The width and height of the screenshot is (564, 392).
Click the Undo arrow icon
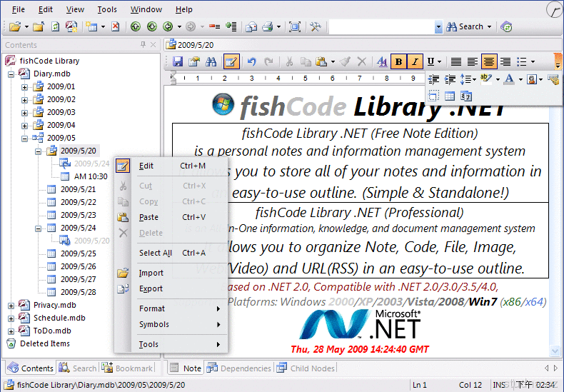[252, 62]
